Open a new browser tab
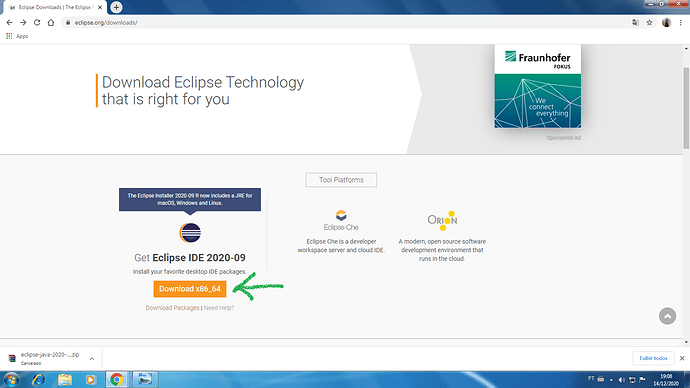 (116, 7)
